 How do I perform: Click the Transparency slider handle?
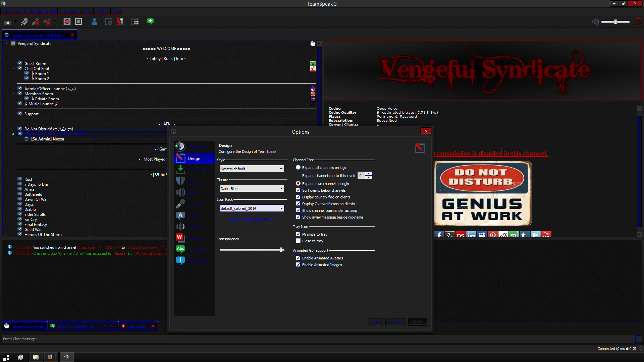(x=281, y=250)
